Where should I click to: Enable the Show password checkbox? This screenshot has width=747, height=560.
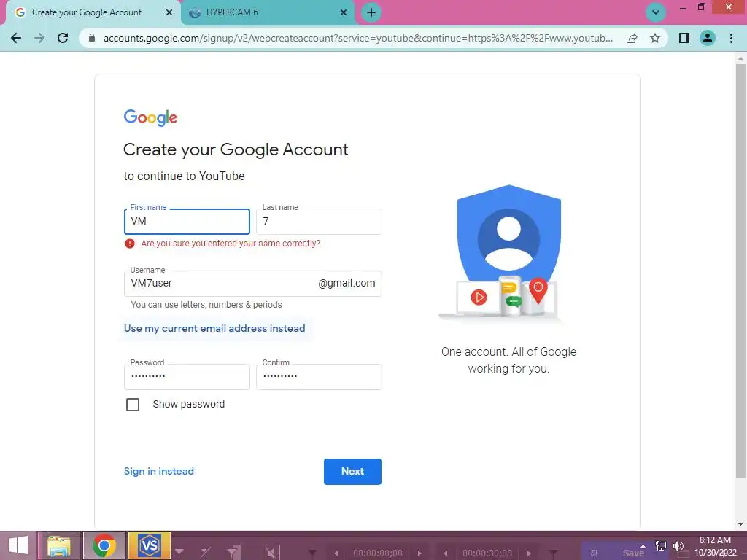(x=133, y=404)
